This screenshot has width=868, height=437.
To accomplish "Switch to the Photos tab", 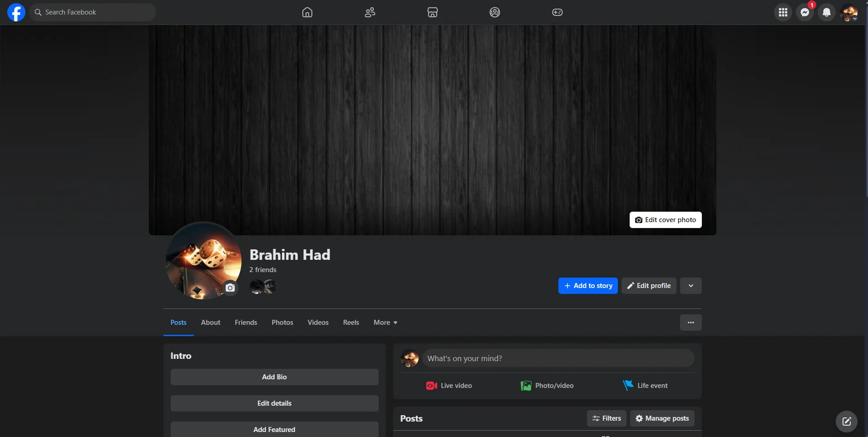I will pos(282,323).
